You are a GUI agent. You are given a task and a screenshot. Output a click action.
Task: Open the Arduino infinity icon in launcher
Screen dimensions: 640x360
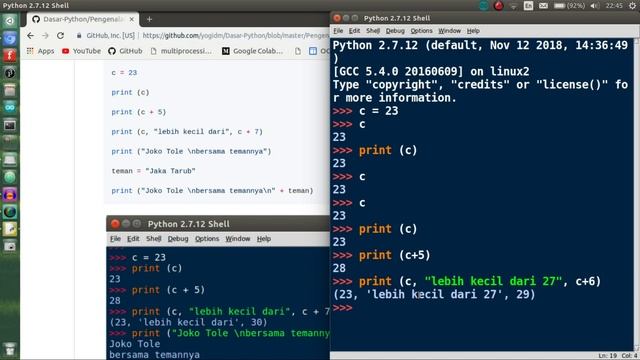click(10, 107)
